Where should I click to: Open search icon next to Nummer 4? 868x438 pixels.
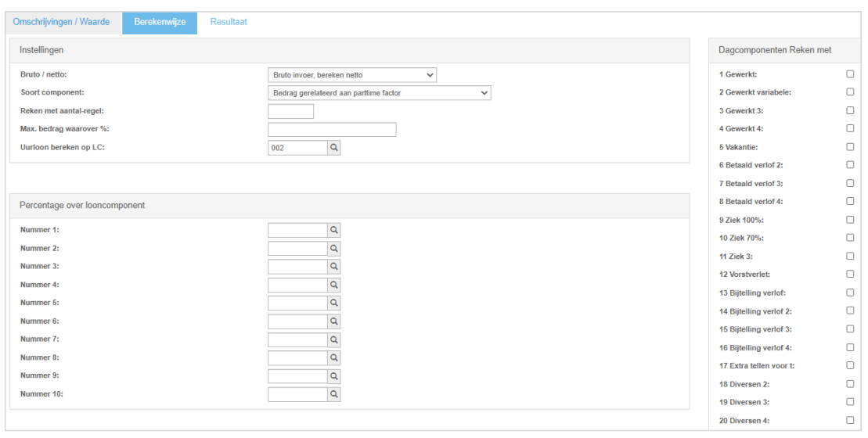333,285
